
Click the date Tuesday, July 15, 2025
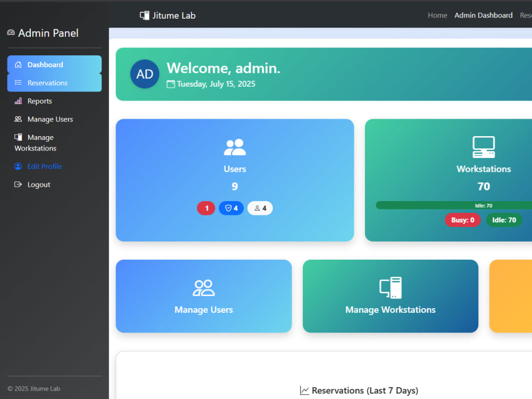[x=216, y=84]
